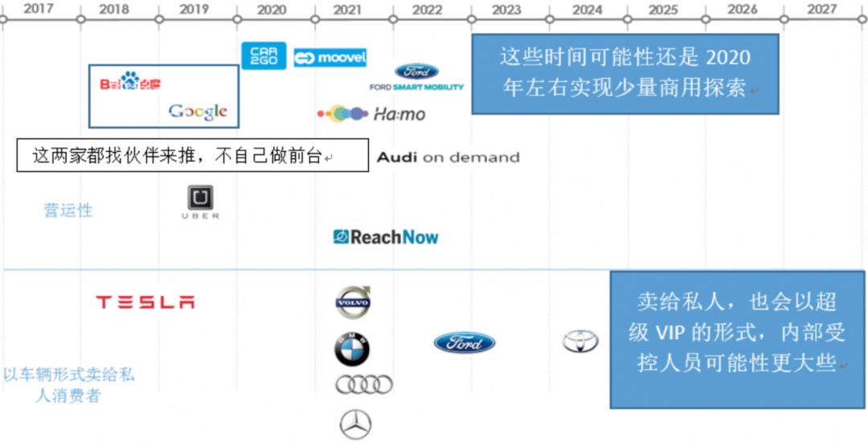Click the blue callout about 超级 VIP
The image size is (868, 443).
click(x=736, y=340)
